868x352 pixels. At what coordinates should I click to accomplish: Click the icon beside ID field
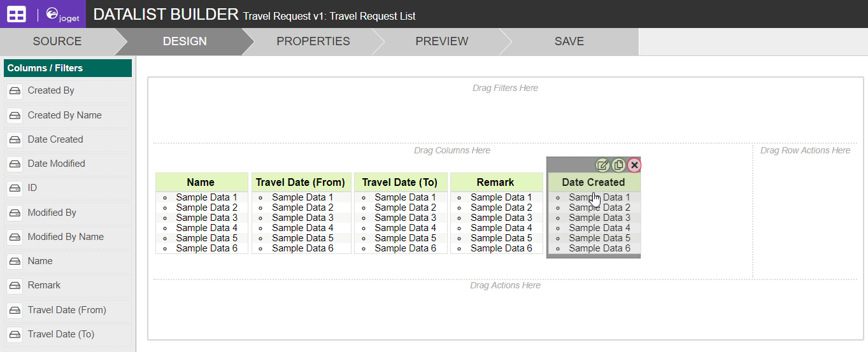pos(15,188)
